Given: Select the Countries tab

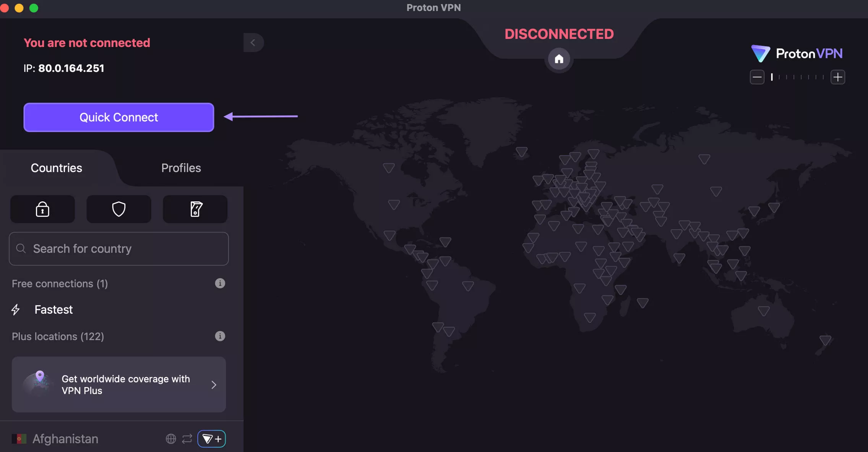Looking at the screenshot, I should tap(57, 168).
